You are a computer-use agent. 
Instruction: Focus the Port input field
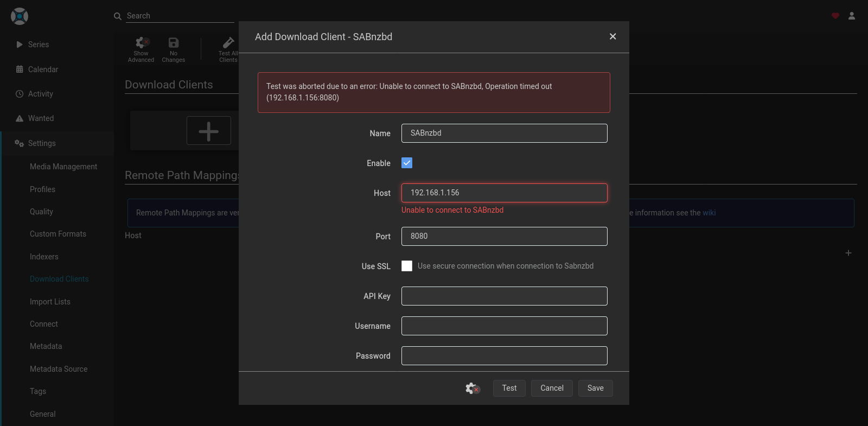(x=505, y=236)
